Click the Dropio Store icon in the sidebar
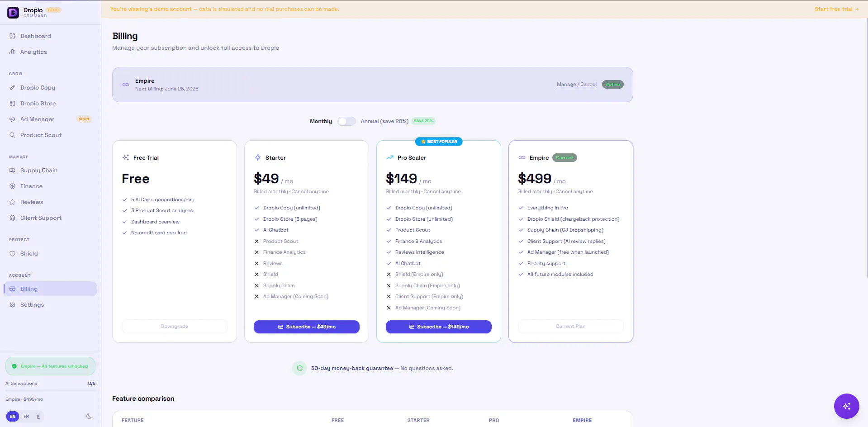The width and height of the screenshot is (868, 427). [x=13, y=104]
